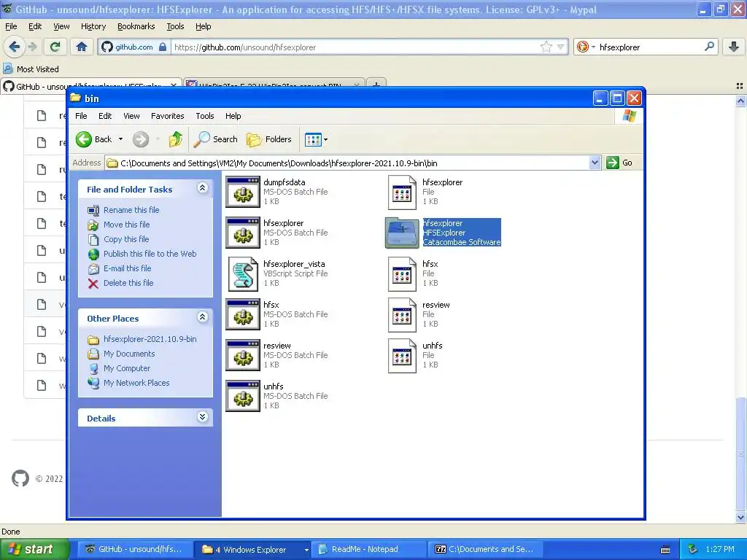Screen dimensions: 747x560
Task: Click the Windows start button
Action: [x=34, y=549]
